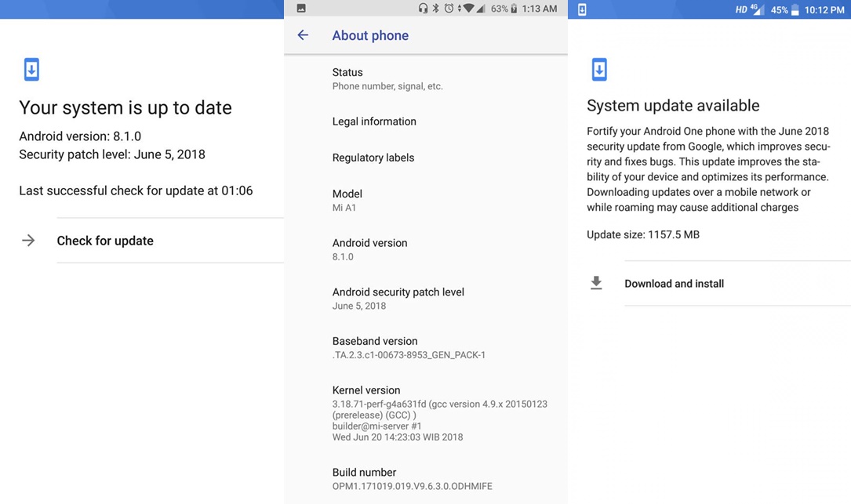This screenshot has height=504, width=851.
Task: Tap the alarm clock icon in status bar
Action: coord(449,9)
